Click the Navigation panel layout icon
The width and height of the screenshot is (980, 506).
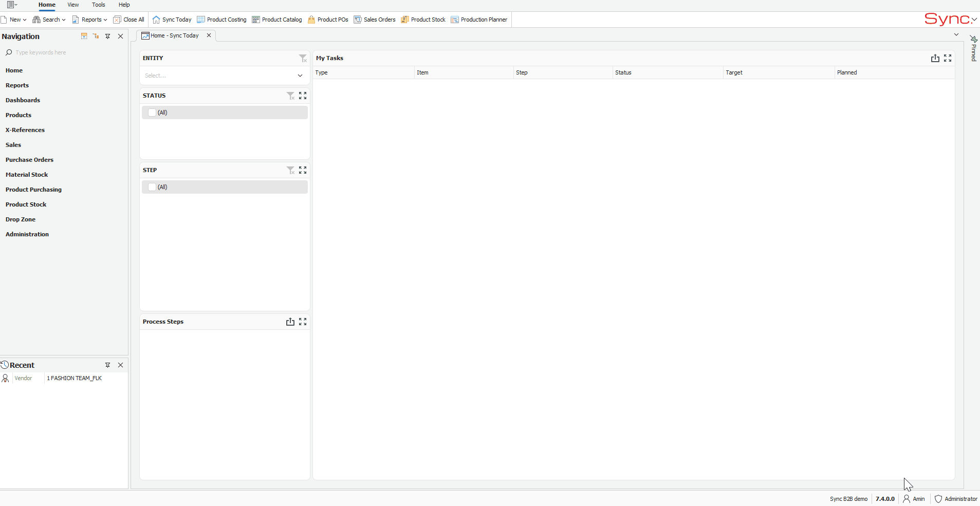tap(84, 36)
